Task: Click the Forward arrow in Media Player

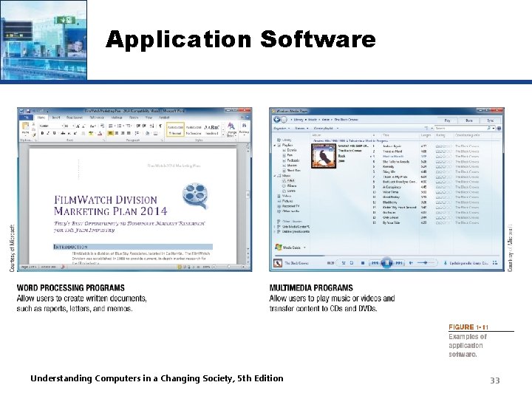Action: point(284,120)
